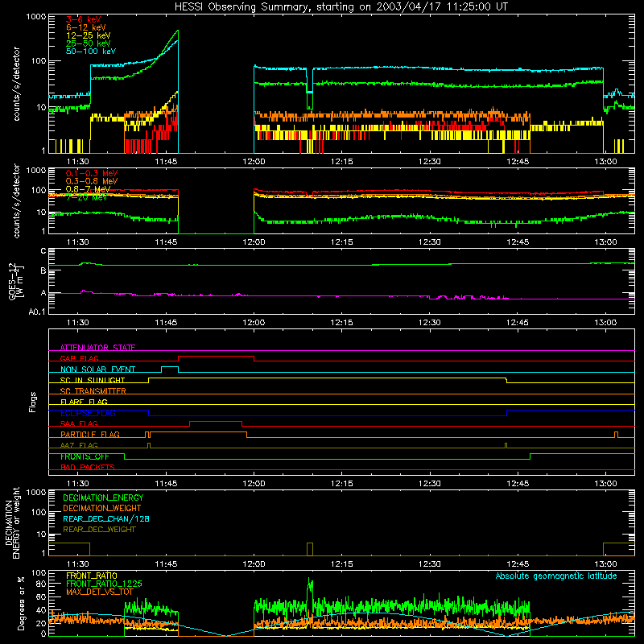Click the DECIMATION_WEIGHT legend label
This screenshot has width=644, height=644.
pos(102,508)
